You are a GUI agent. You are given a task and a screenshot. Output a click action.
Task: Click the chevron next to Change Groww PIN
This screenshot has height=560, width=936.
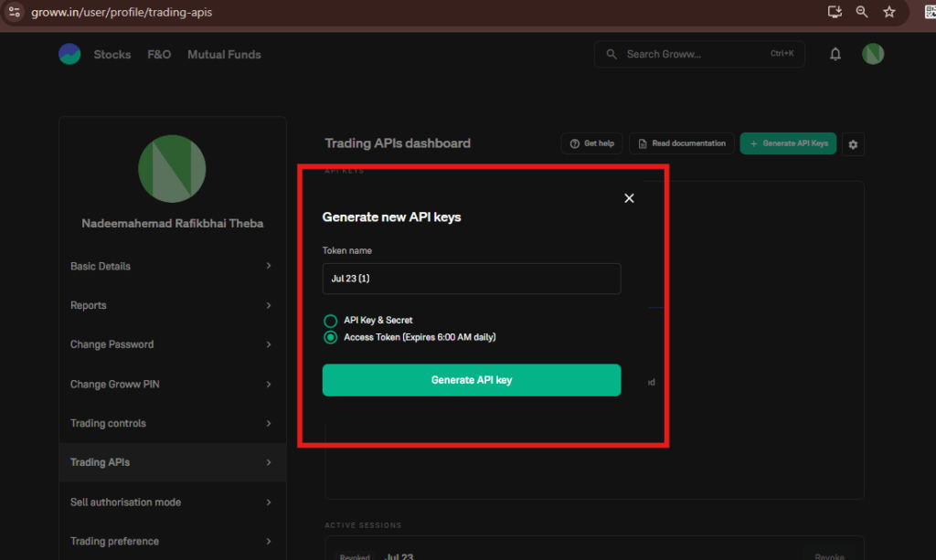[269, 384]
